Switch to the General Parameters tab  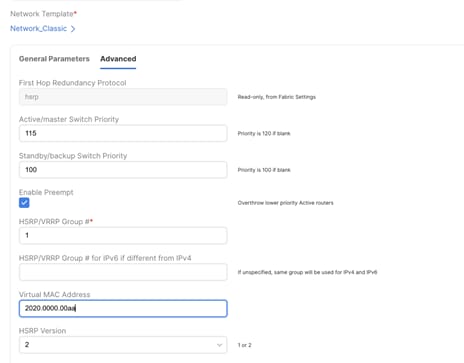pos(54,59)
